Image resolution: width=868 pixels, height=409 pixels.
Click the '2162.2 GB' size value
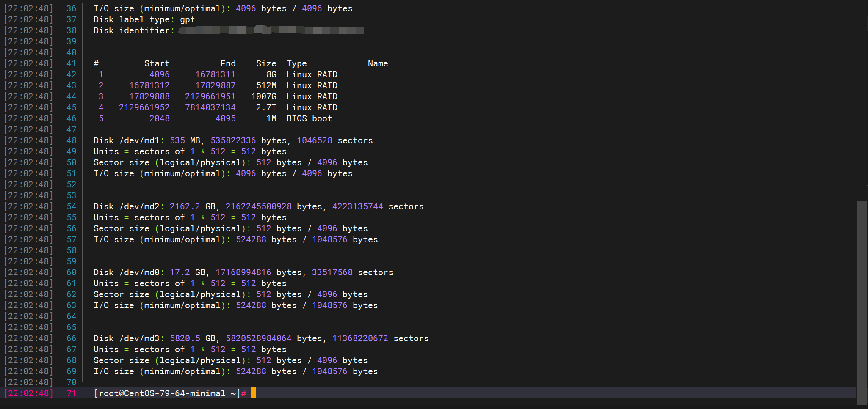pos(193,206)
